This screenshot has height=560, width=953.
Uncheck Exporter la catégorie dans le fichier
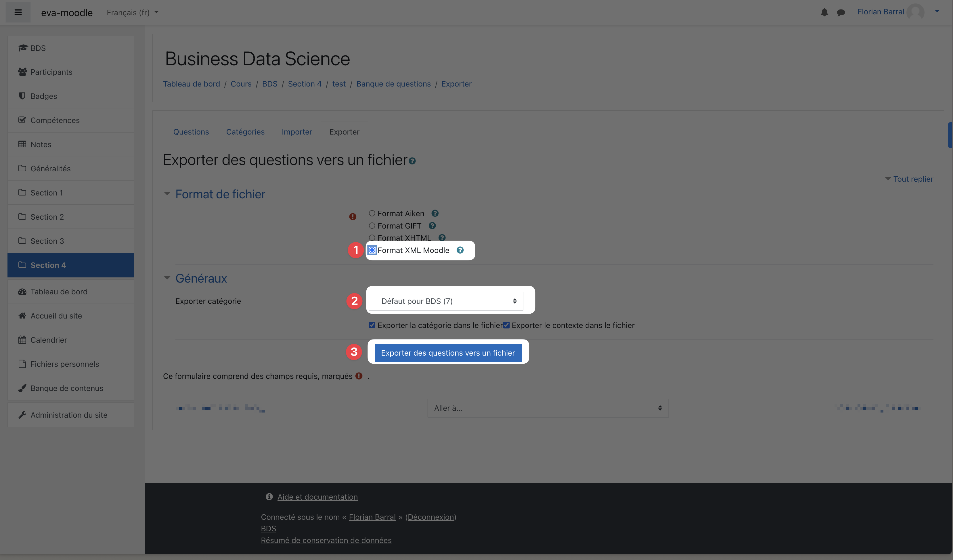pyautogui.click(x=372, y=325)
